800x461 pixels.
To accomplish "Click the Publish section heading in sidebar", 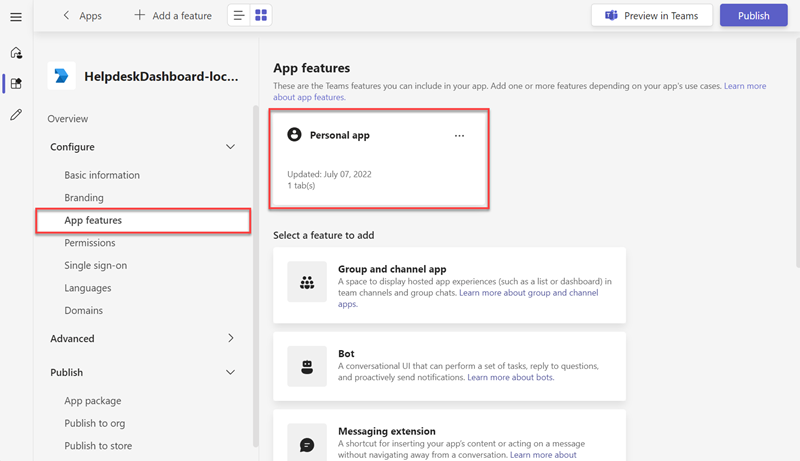I will (66, 372).
